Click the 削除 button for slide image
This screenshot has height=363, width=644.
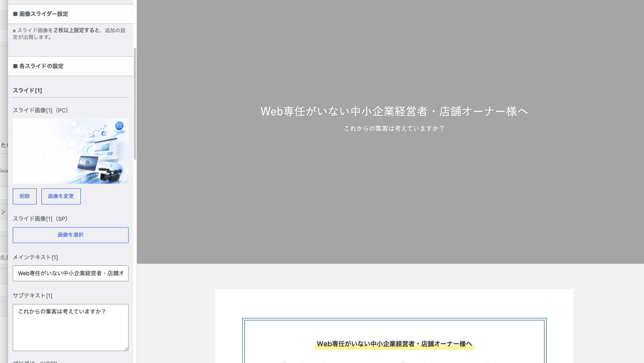pyautogui.click(x=25, y=196)
